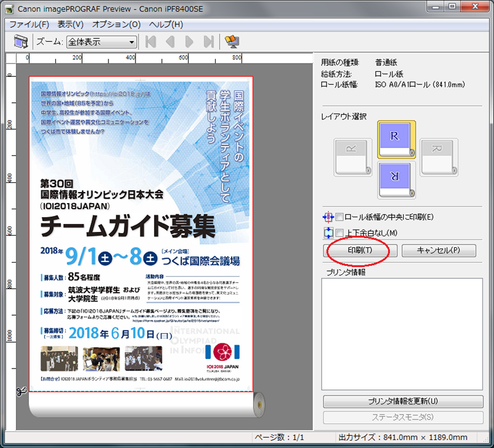494x448 pixels.
Task: Open the オプション(O) menu
Action: point(116,25)
